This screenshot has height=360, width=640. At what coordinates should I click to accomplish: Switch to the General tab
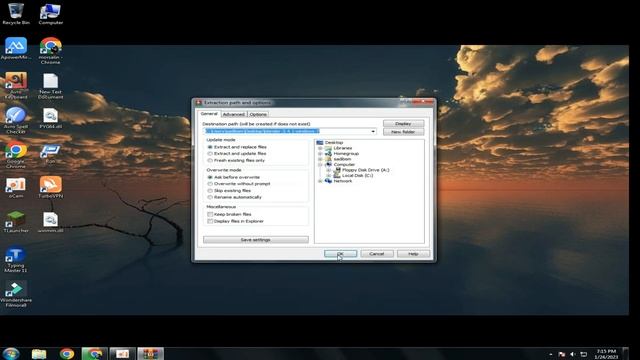click(x=209, y=114)
